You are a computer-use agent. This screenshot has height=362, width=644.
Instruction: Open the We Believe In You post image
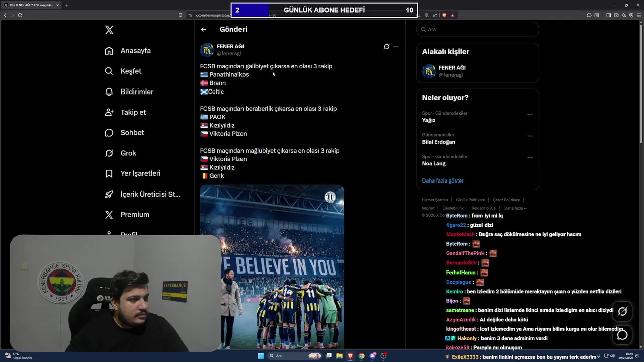[x=272, y=266]
